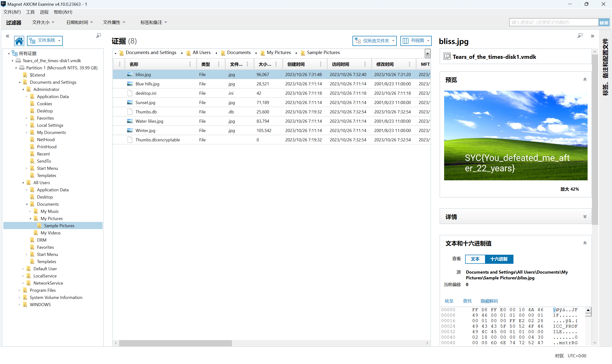Open the 文件(&F) menu
Screen dimensions: 612x364
pyautogui.click(x=12, y=12)
